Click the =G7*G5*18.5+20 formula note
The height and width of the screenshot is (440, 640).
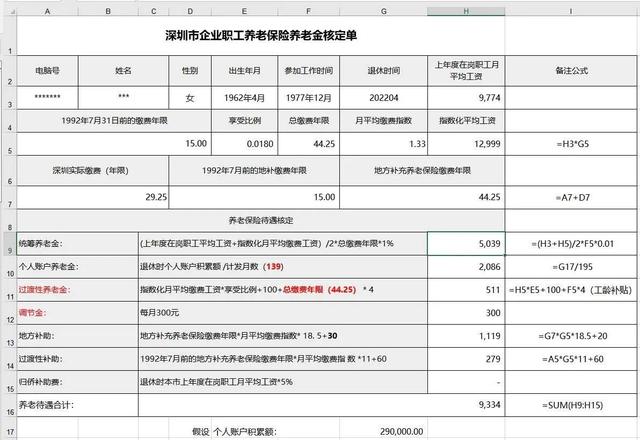point(572,336)
